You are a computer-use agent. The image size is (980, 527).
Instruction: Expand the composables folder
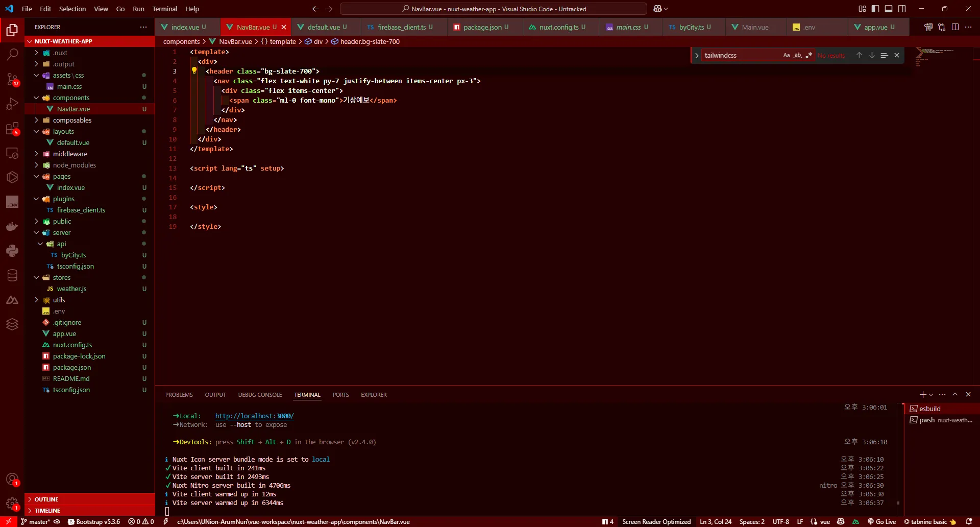point(89,120)
